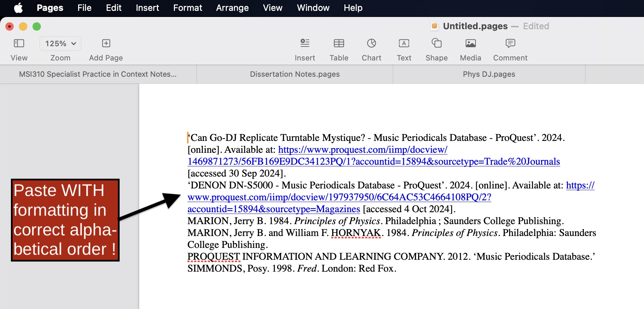Open the Apple menu

[19, 8]
